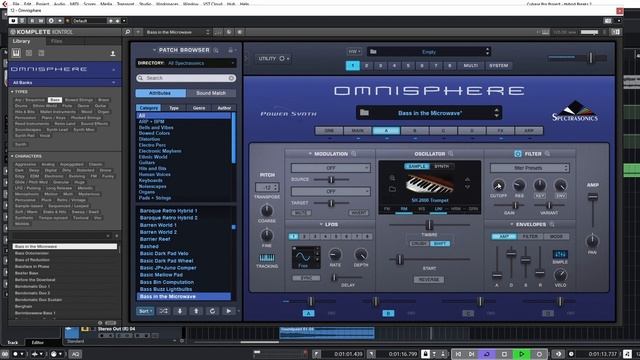This screenshot has height=360, width=640.
Task: Click the keyboard TRACKING icon in the pitch section
Action: pyautogui.click(x=267, y=258)
